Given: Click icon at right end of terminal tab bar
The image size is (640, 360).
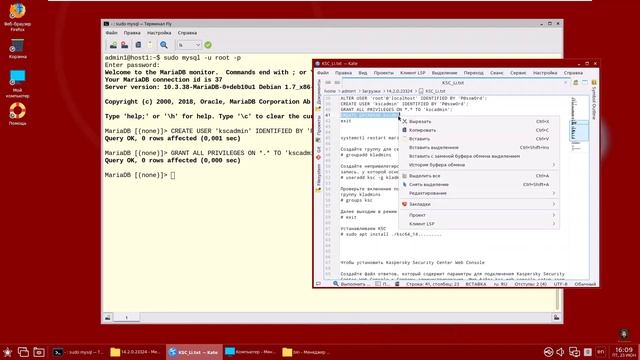Looking at the screenshot, I should click(x=556, y=317).
